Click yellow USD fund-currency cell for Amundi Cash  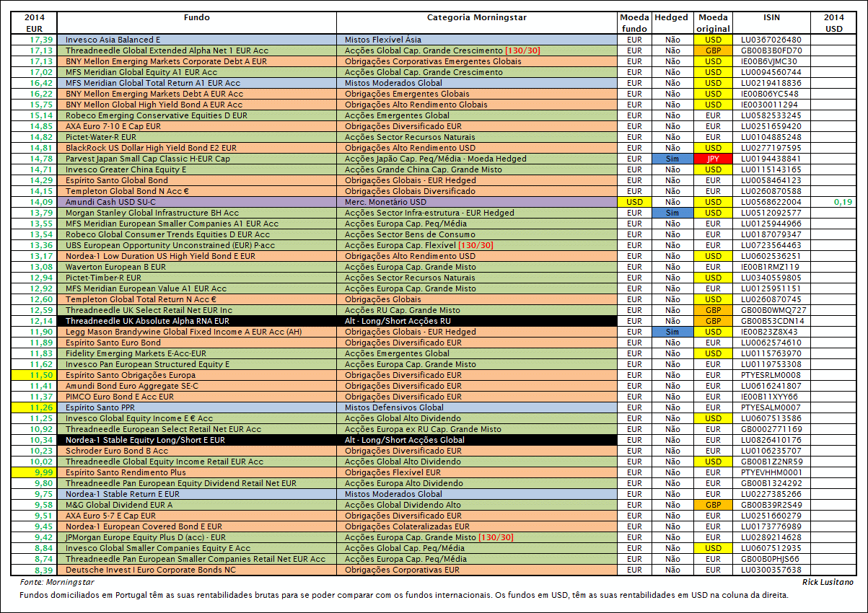pos(634,202)
